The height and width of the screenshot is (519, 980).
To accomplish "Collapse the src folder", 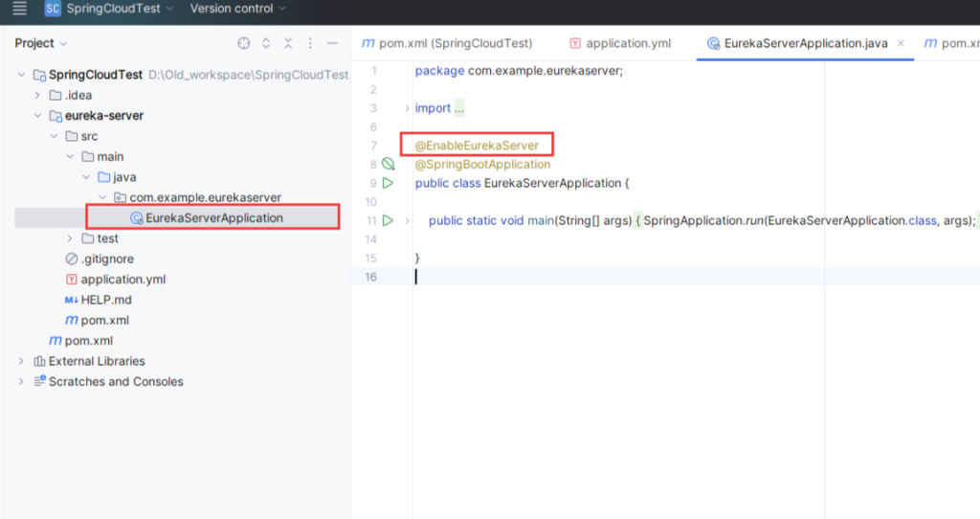I will [x=54, y=136].
